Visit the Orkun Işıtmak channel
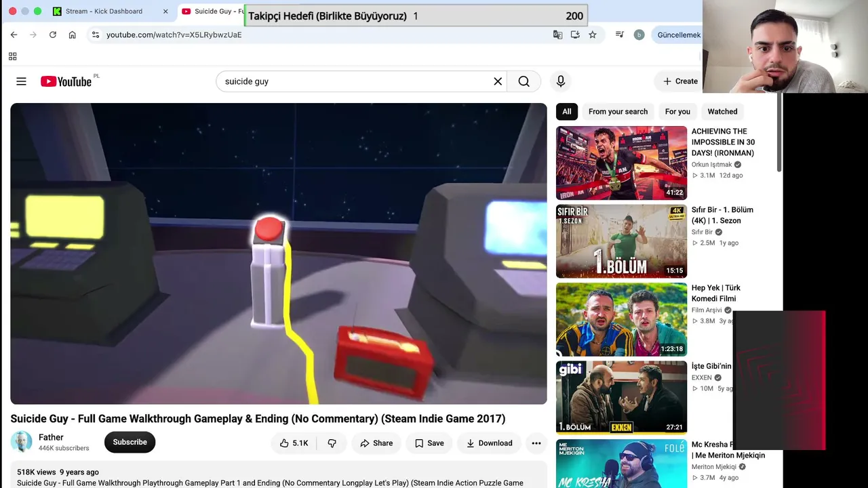868x488 pixels. click(711, 165)
